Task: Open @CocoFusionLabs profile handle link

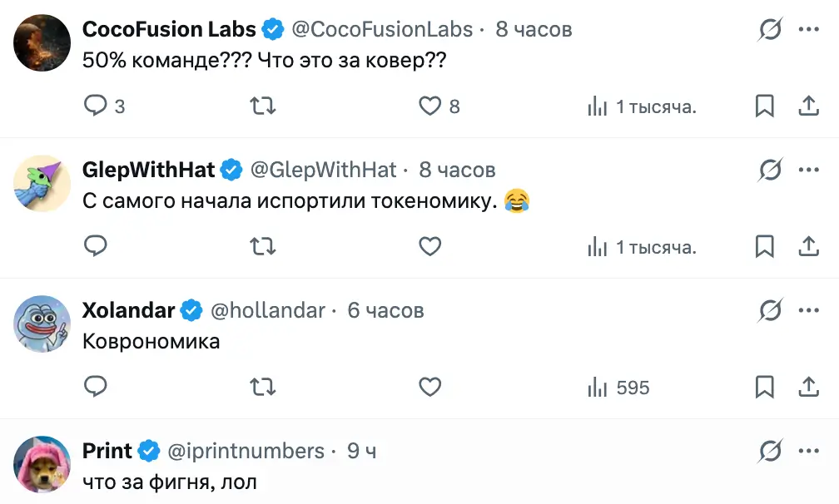Action: [382, 30]
